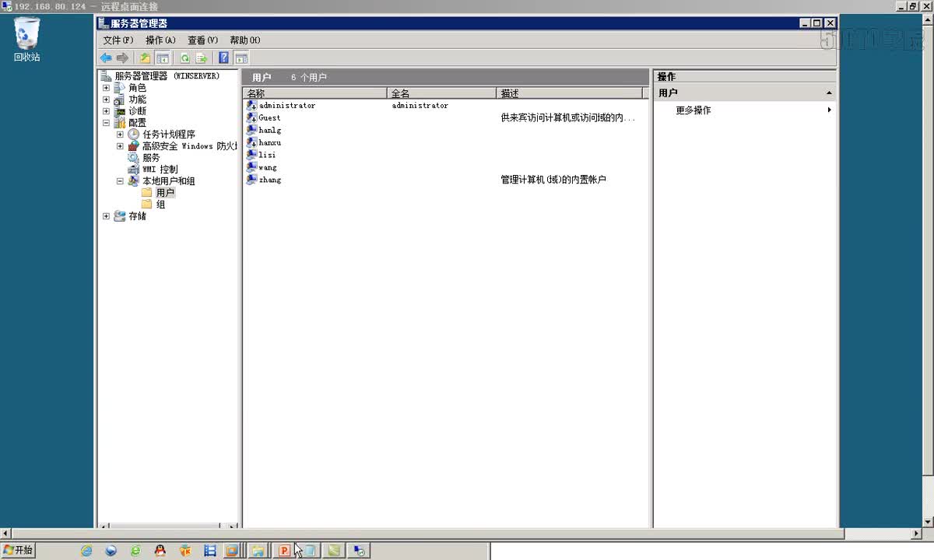This screenshot has height=560, width=934.
Task: Open the 帮助(H) menu
Action: point(244,40)
